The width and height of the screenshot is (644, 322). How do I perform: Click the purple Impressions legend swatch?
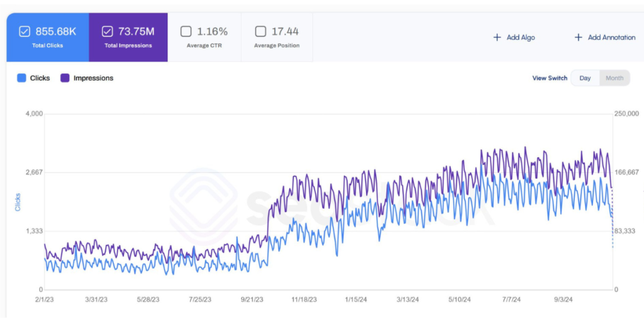[65, 78]
